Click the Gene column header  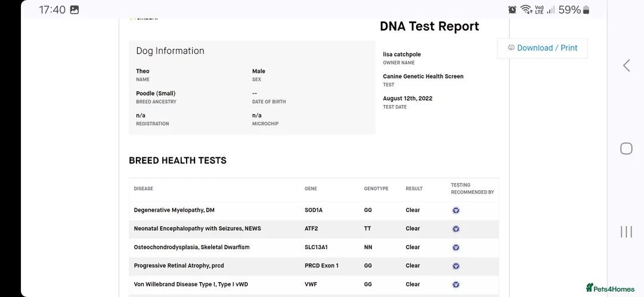click(x=311, y=189)
